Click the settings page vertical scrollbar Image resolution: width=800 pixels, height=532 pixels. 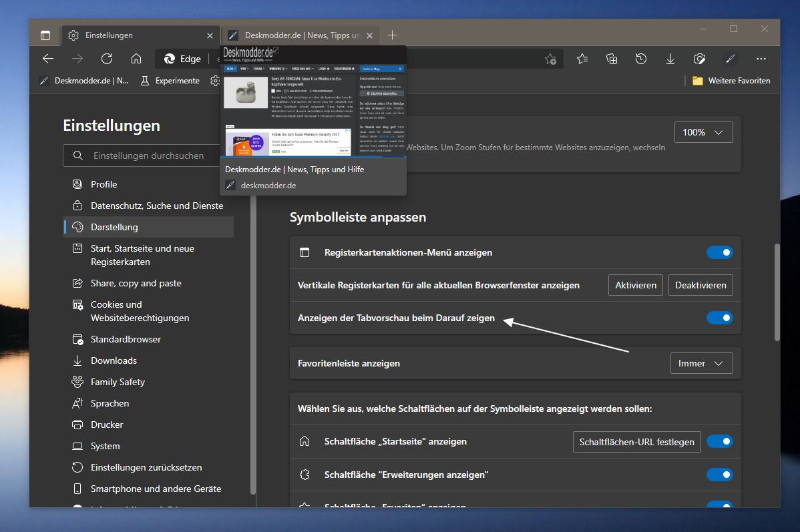(777, 292)
